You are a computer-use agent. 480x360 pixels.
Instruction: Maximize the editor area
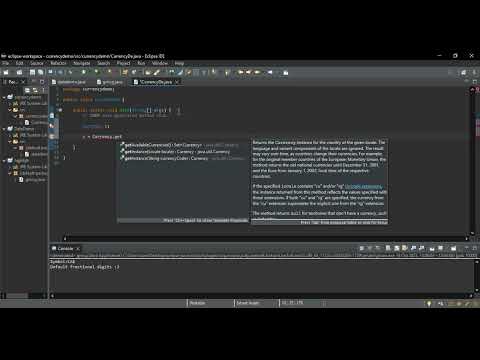[475, 82]
